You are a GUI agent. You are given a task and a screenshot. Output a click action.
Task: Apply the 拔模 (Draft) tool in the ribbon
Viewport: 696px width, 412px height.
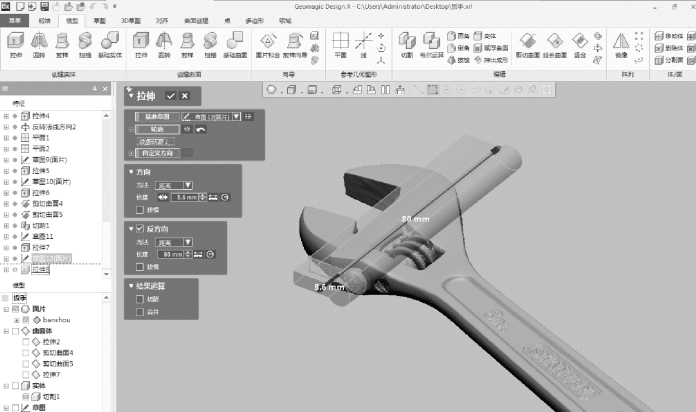(458, 60)
